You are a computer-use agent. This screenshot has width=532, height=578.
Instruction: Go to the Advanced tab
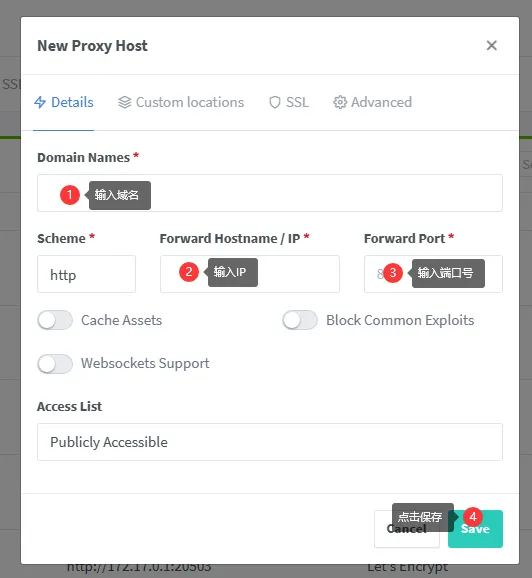click(372, 102)
